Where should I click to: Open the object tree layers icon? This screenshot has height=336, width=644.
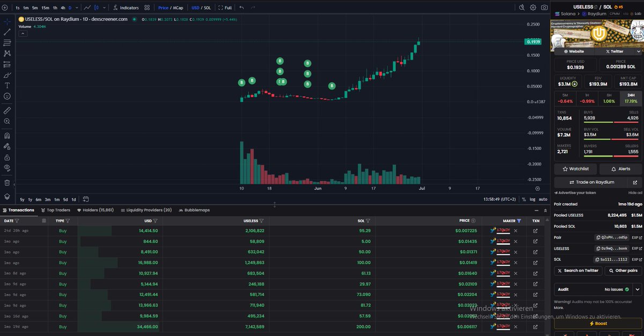click(x=7, y=197)
